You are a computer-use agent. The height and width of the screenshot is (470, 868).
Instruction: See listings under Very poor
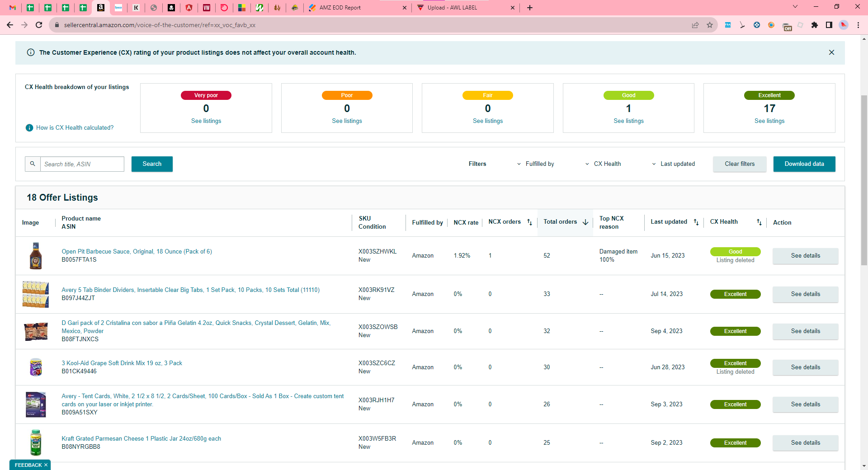tap(206, 121)
